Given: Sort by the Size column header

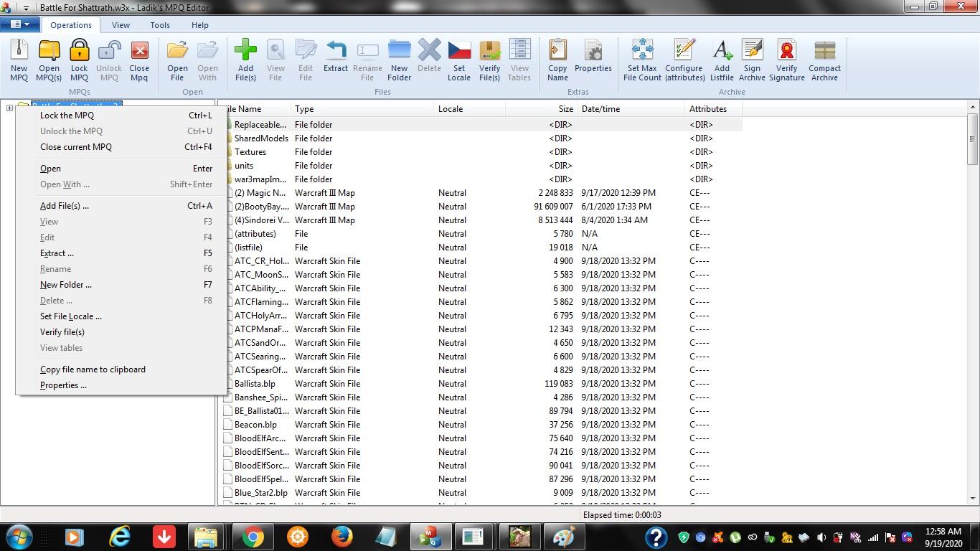Looking at the screenshot, I should [542, 109].
